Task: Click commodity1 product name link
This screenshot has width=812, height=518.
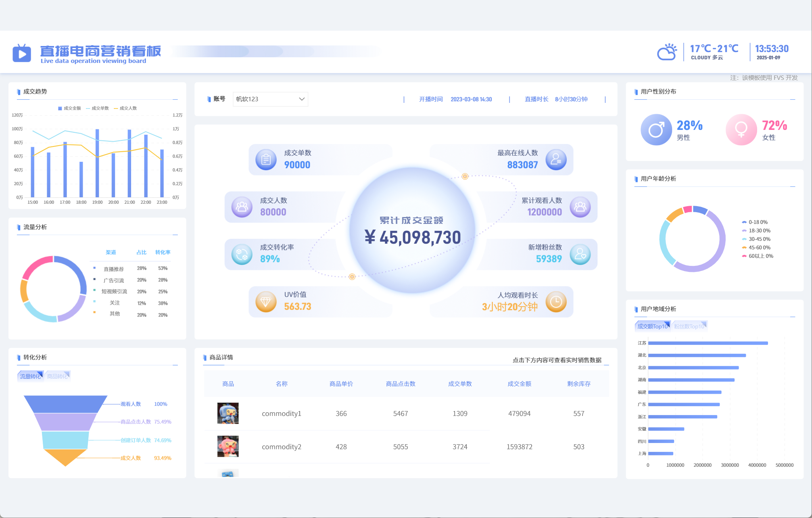Action: tap(281, 414)
